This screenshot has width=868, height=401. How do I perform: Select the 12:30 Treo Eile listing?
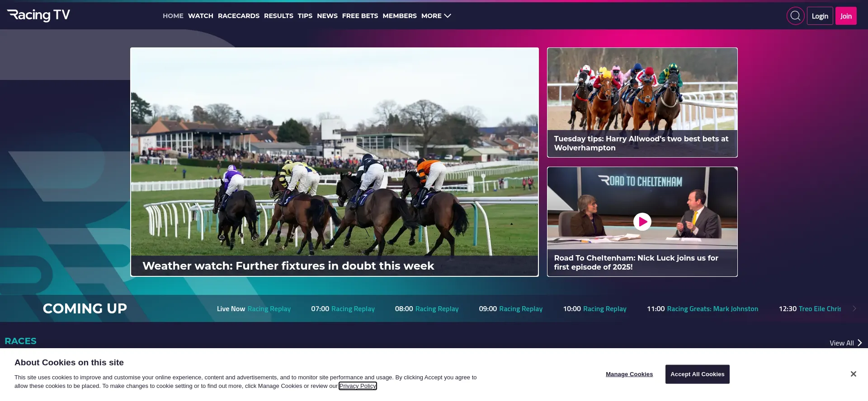[810, 309]
